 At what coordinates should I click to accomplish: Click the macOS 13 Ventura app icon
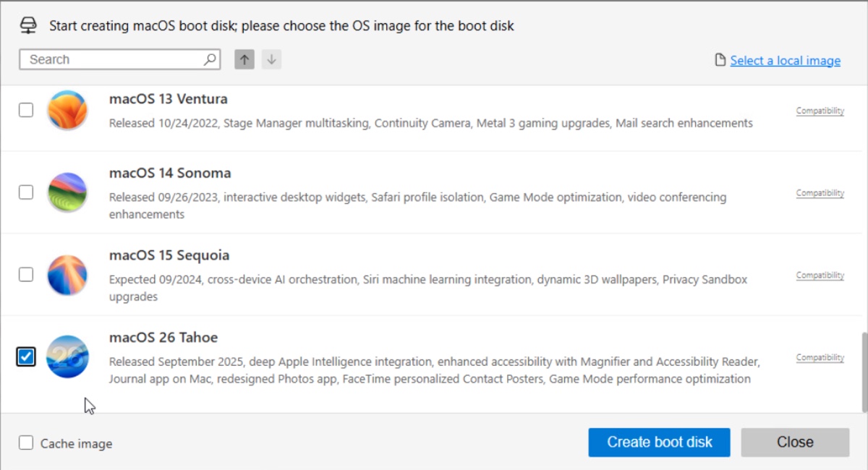[x=67, y=110]
